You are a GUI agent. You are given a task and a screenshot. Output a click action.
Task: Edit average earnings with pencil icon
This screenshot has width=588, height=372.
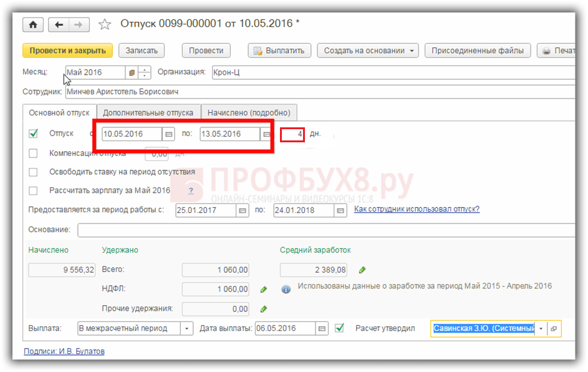362,270
